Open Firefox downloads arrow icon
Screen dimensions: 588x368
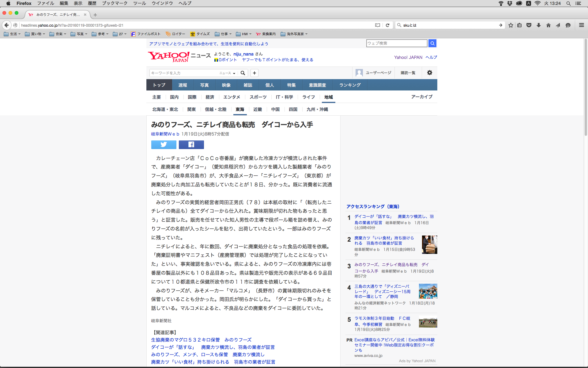[x=539, y=25]
